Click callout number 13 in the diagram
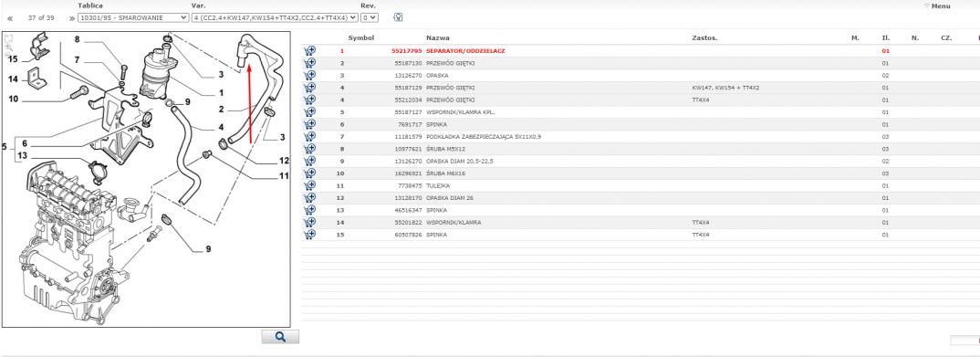The height and width of the screenshot is (357, 980). (23, 156)
